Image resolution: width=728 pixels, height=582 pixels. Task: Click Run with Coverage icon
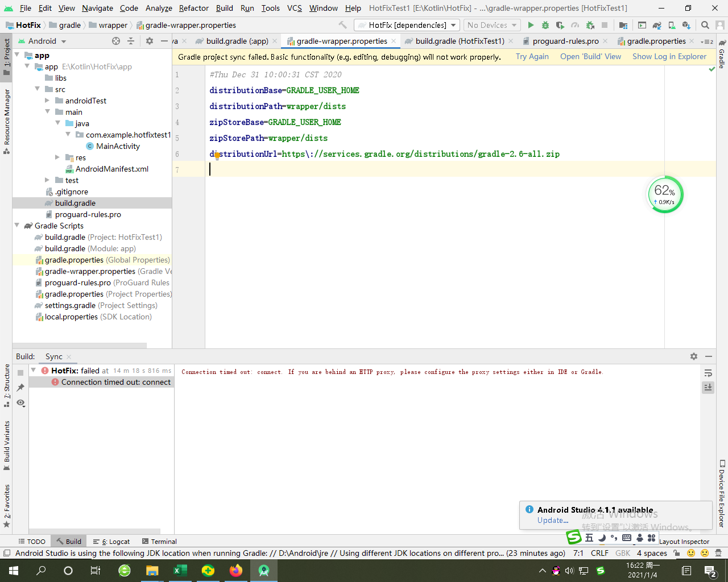560,25
